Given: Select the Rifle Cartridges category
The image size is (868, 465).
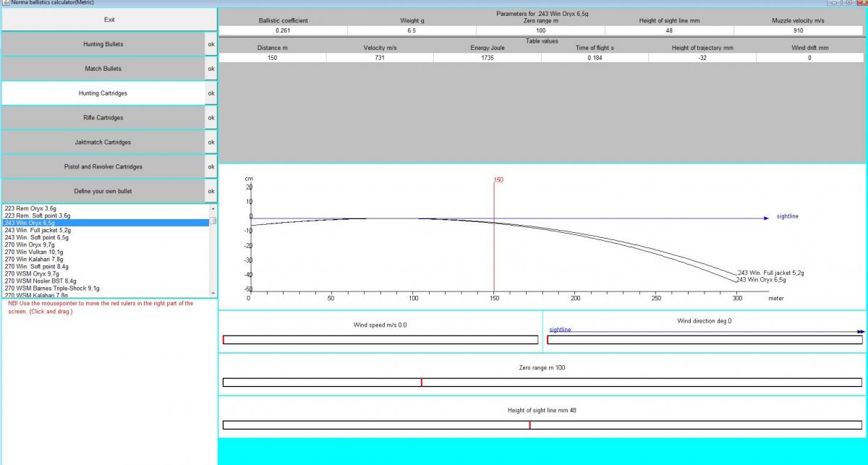Looking at the screenshot, I should point(103,118).
